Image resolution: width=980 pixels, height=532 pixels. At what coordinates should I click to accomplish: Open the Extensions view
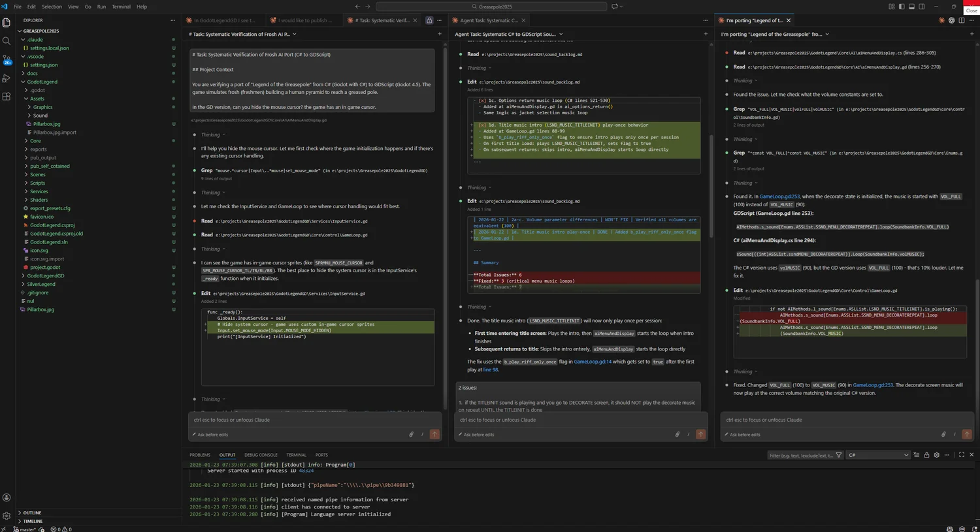(7, 96)
